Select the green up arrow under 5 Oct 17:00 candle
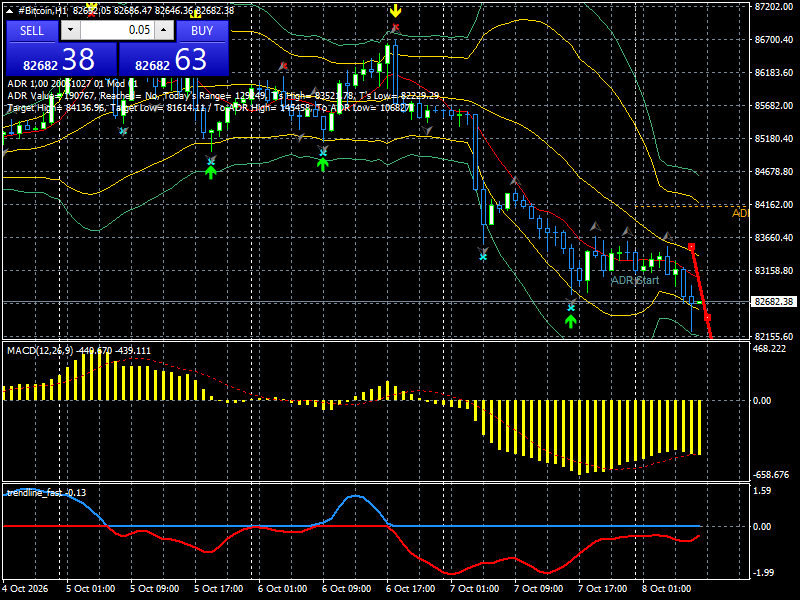The width and height of the screenshot is (800, 600). point(211,172)
